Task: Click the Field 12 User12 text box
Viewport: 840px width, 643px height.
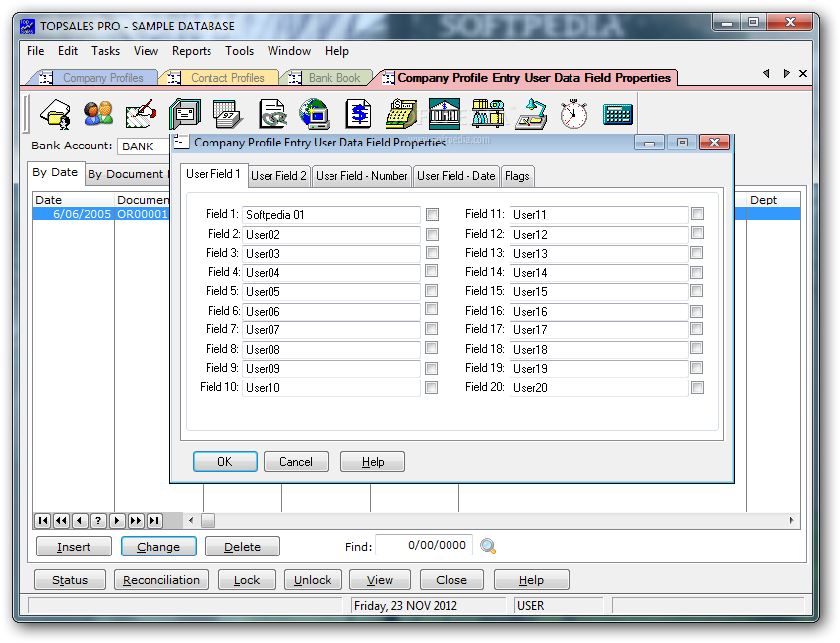Action: 598,235
